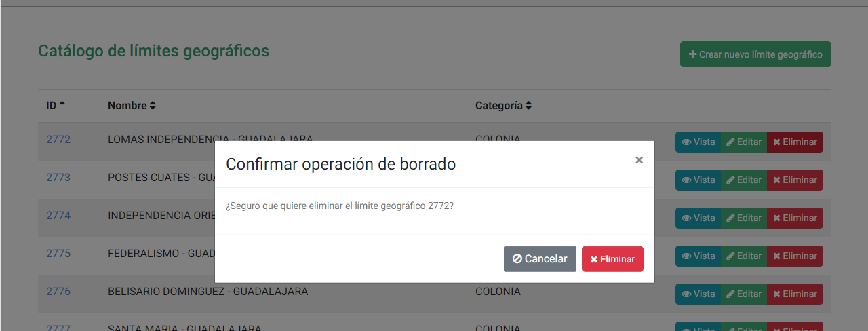Select the page title Catálogo de límites geográficos

click(153, 51)
